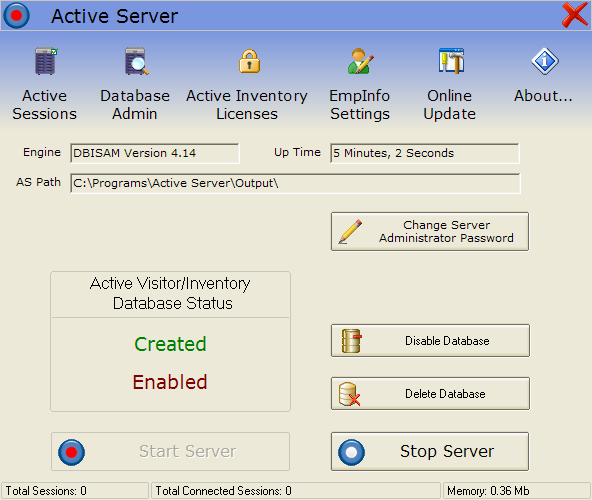This screenshot has width=592, height=500.
Task: Click the Delete Database button text
Action: coord(445,394)
